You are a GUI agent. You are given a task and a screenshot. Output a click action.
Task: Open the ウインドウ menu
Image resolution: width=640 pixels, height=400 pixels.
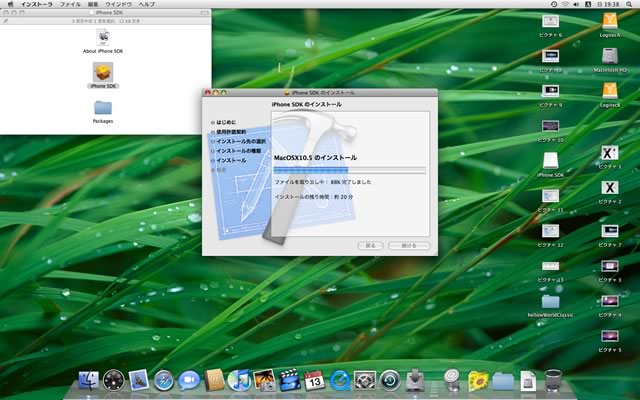[118, 4]
